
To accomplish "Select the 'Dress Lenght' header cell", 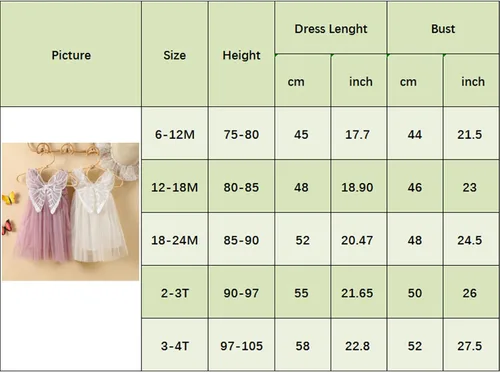I will (x=331, y=28).
